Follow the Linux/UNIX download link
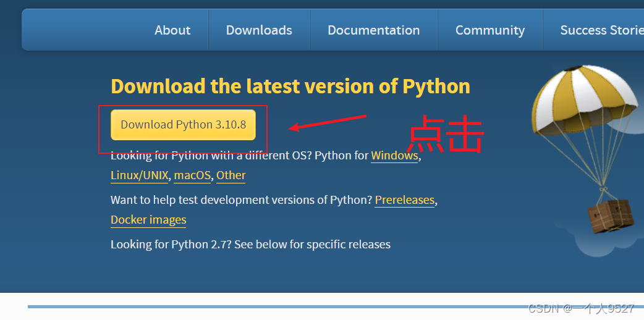 (x=139, y=175)
